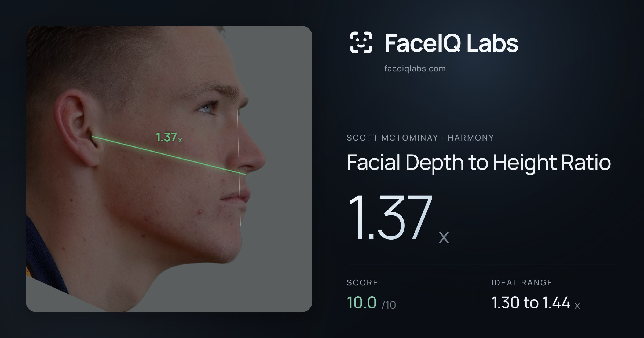
Task: Click the 'SCOTT MCTOMINAY · HARMONY' caption
Action: click(x=420, y=138)
